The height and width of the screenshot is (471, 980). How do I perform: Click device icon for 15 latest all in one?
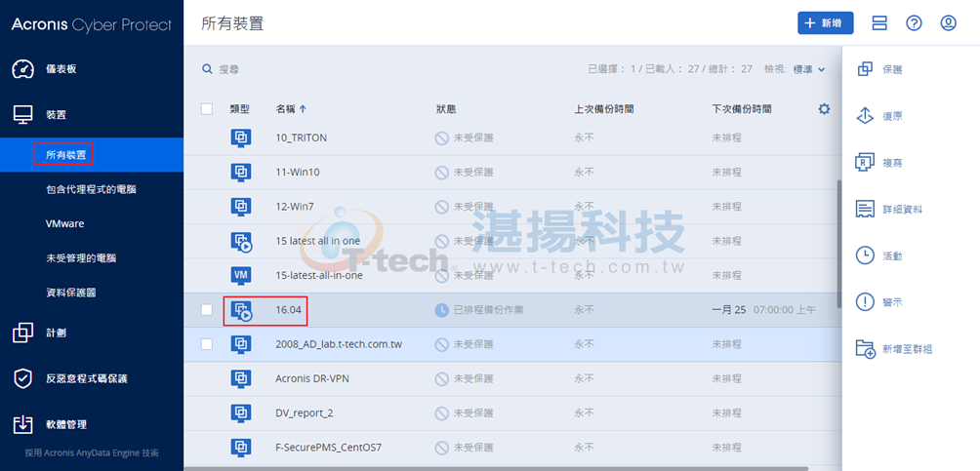241,241
